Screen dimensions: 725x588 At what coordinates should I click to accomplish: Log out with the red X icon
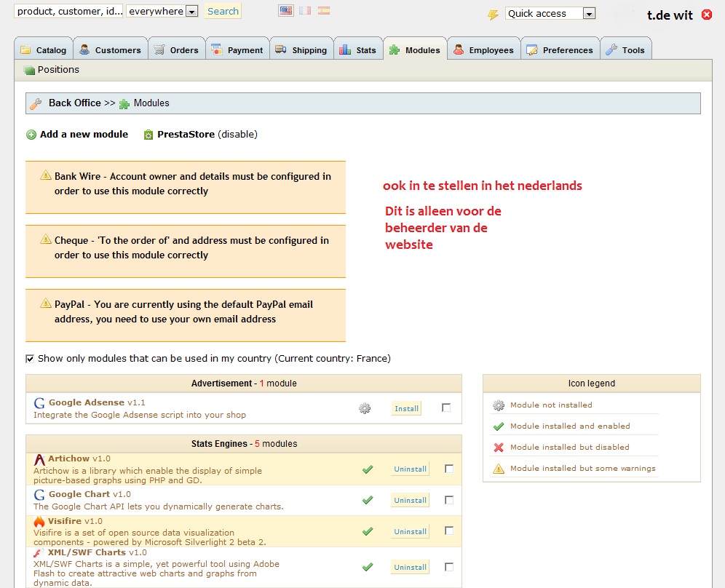click(x=707, y=15)
